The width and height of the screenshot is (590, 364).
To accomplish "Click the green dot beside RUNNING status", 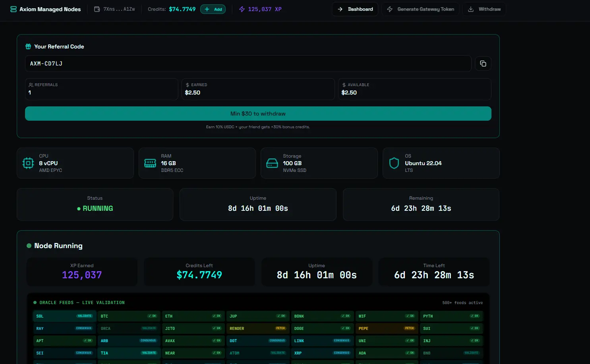I will (x=79, y=209).
